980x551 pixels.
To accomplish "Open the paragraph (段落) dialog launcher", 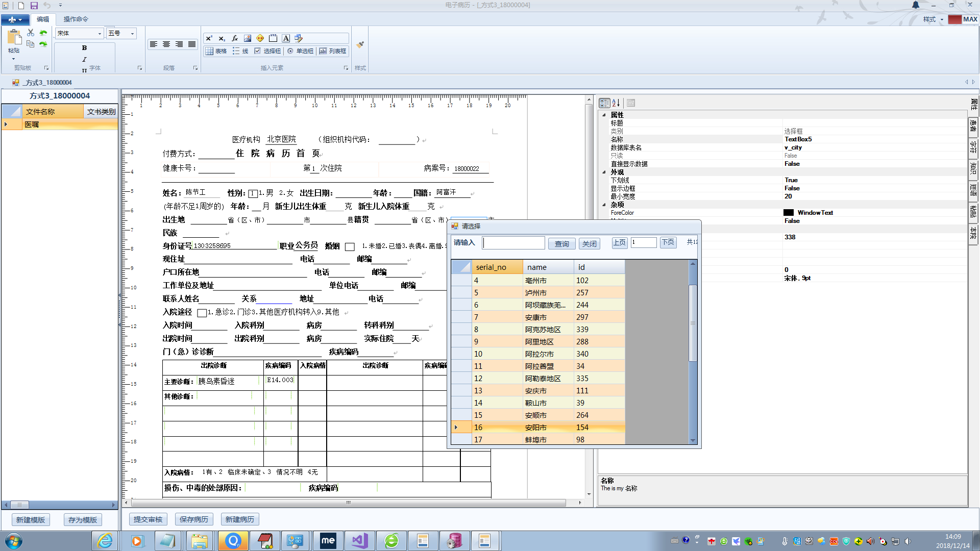I will [x=195, y=68].
